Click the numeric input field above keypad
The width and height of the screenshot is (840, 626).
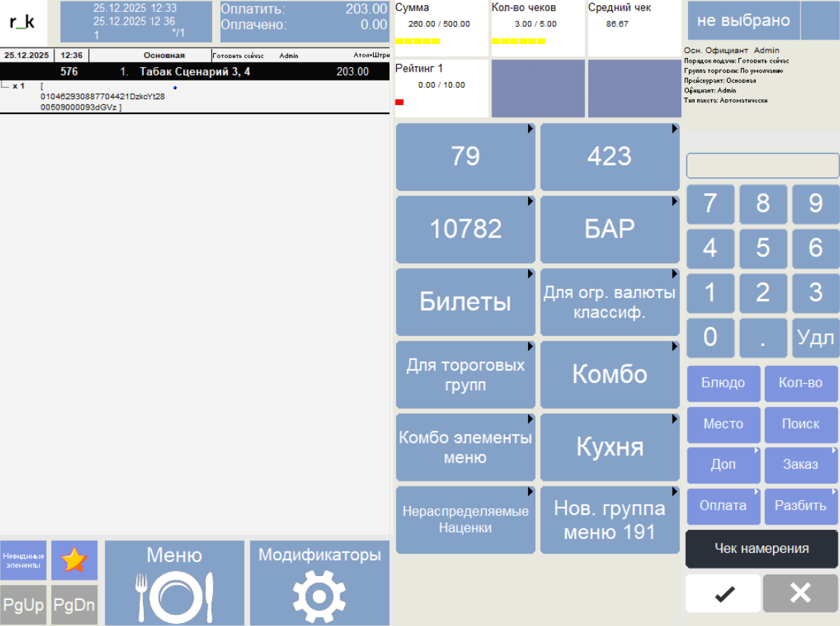(x=763, y=165)
